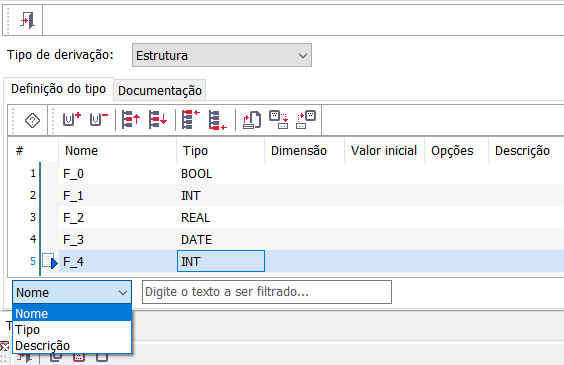Click the INT type cell of F_1
The height and width of the screenshot is (365, 564).
pos(220,196)
